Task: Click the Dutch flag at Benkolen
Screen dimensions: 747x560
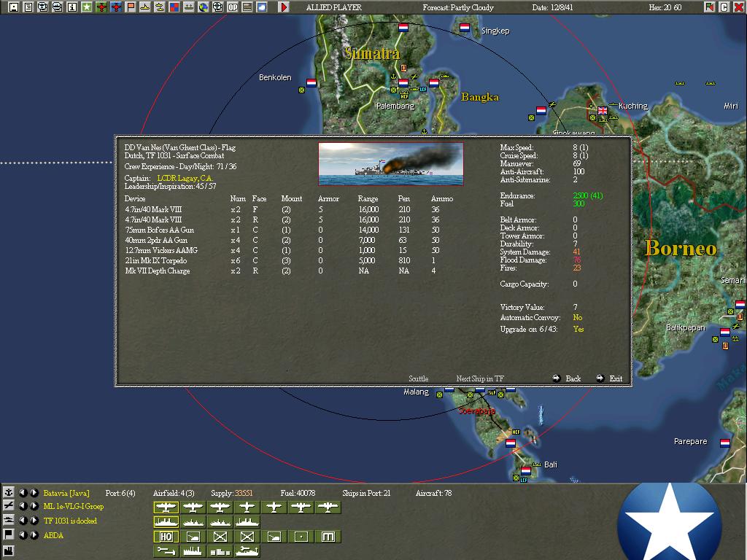Action: [311, 83]
